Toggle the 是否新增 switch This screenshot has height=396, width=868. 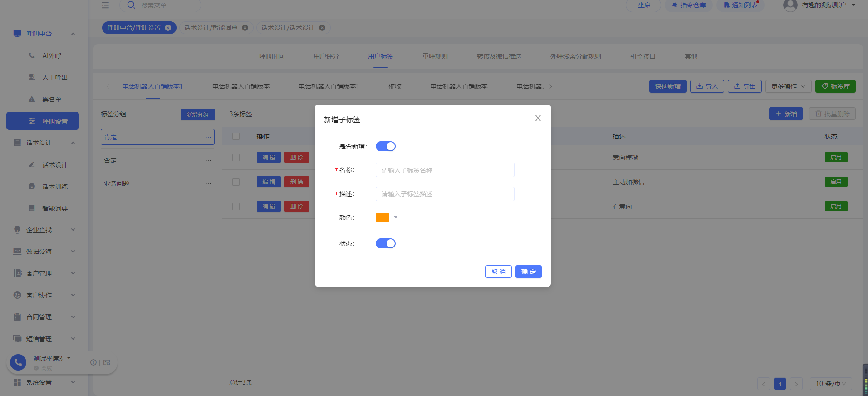coord(386,146)
